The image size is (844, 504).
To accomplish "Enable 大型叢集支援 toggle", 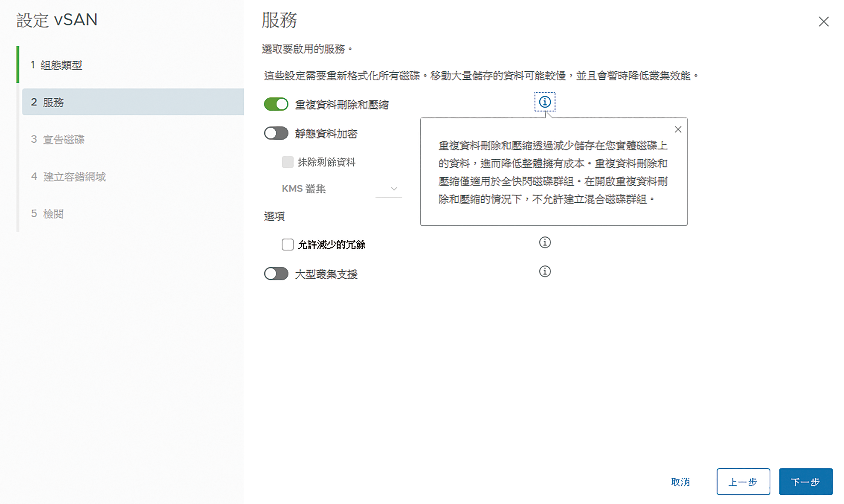I will (x=276, y=273).
